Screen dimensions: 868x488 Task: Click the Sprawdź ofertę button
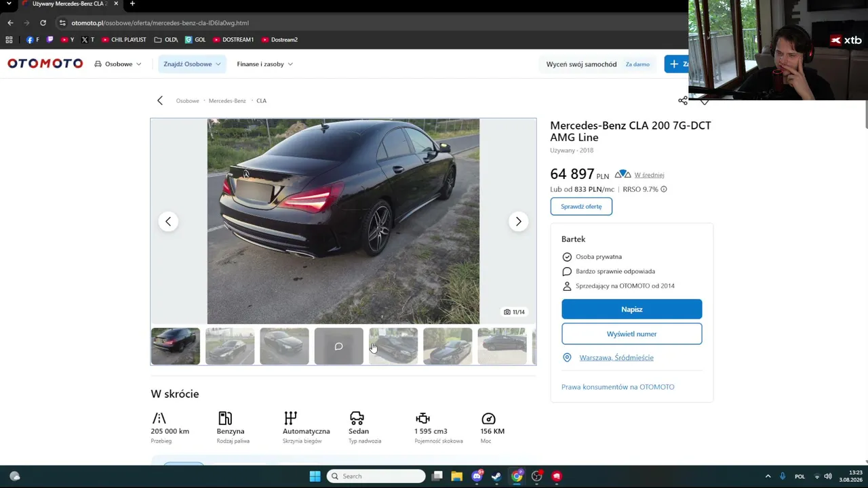[581, 206]
